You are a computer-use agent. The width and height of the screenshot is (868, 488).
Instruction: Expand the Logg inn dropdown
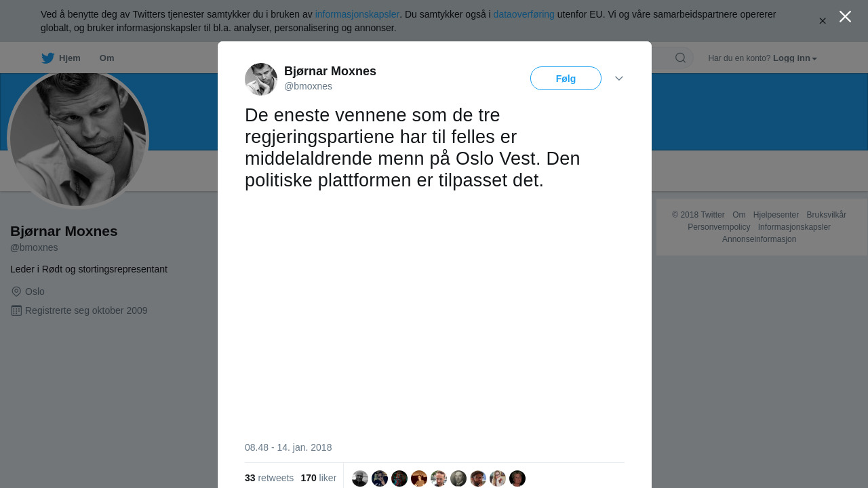pos(795,58)
